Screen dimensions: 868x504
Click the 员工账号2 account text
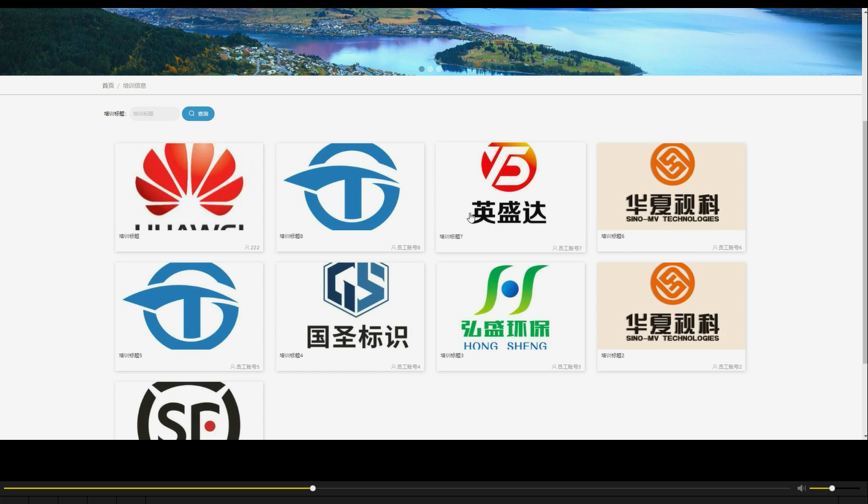(x=730, y=367)
